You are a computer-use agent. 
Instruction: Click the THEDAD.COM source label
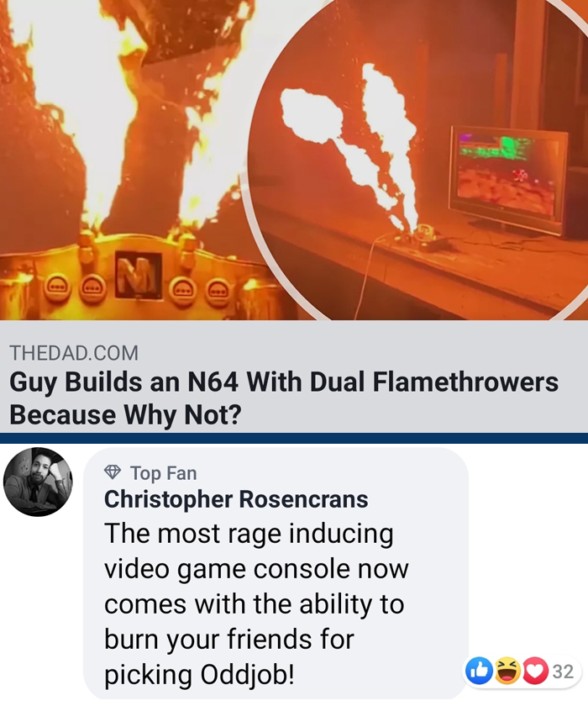click(x=74, y=352)
